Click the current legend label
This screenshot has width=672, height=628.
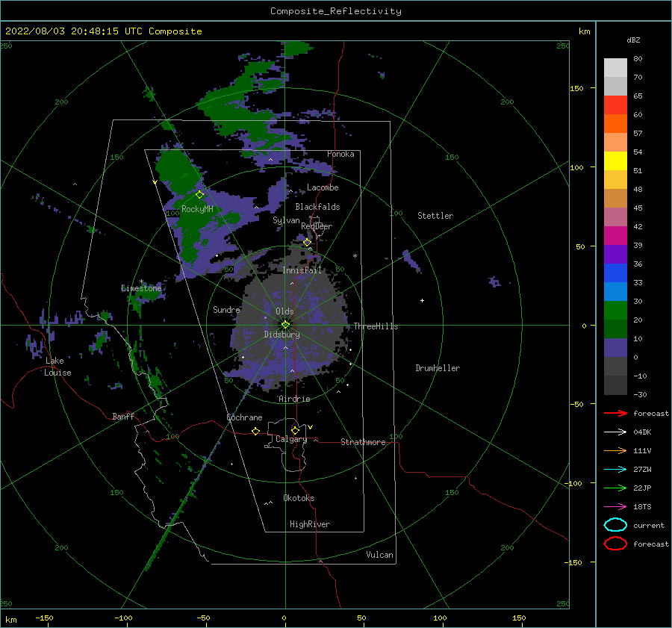pyautogui.click(x=649, y=525)
